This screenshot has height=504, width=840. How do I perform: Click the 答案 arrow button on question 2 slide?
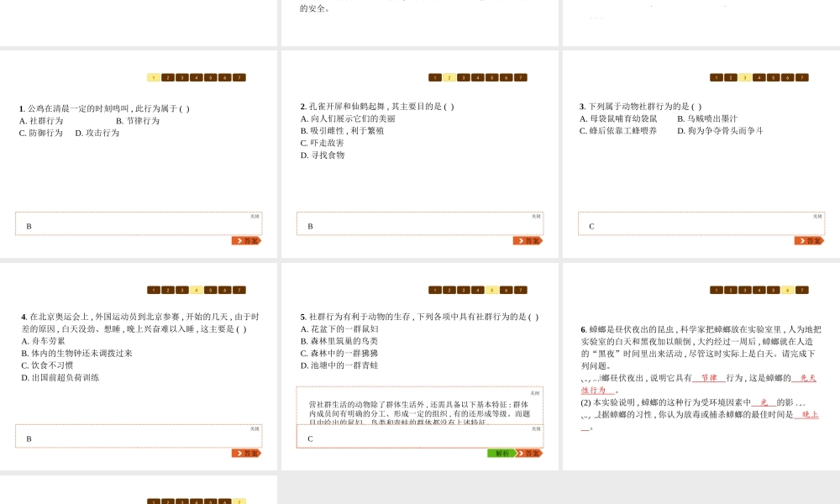528,240
